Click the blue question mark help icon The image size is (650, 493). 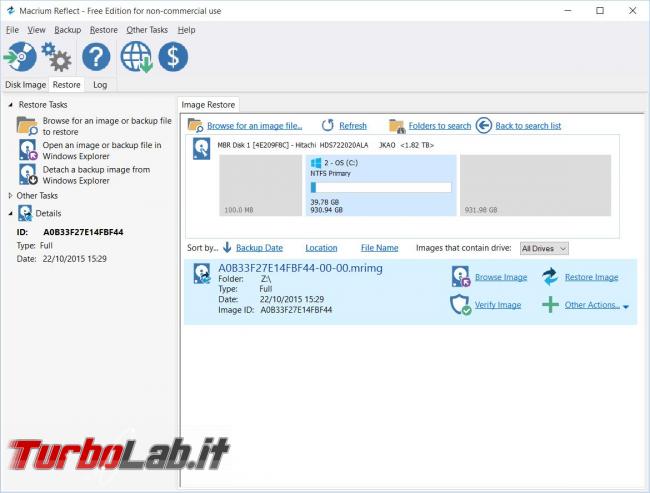[x=96, y=56]
